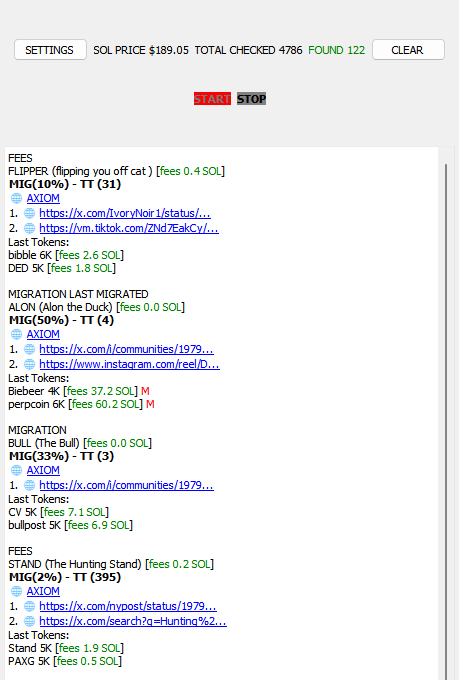459x680 pixels.
Task: Click MIG(2%) - TT (395) line
Action: (x=65, y=577)
